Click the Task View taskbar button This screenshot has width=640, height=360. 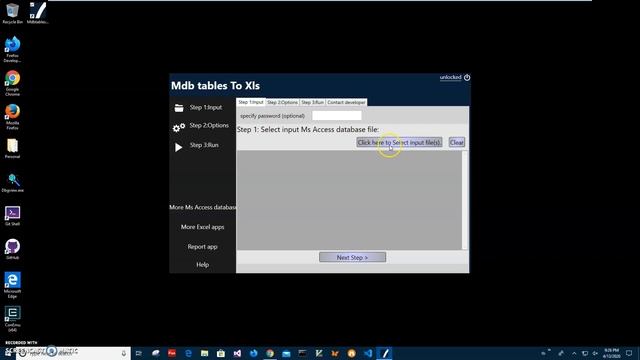(139, 353)
